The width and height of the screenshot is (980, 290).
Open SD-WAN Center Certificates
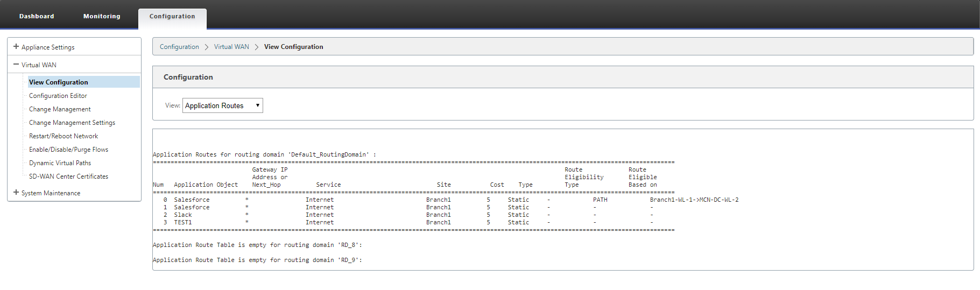tap(68, 176)
